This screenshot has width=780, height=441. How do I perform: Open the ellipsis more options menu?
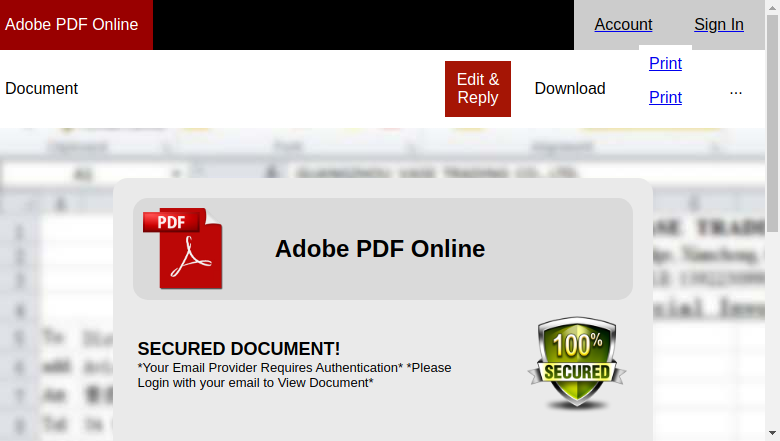736,92
